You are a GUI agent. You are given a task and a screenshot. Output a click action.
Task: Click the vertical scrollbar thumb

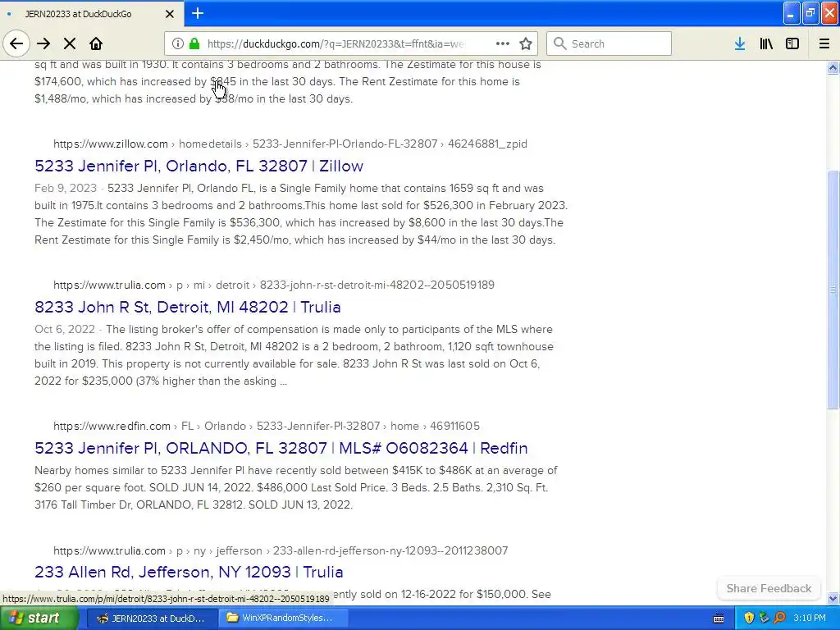833,290
